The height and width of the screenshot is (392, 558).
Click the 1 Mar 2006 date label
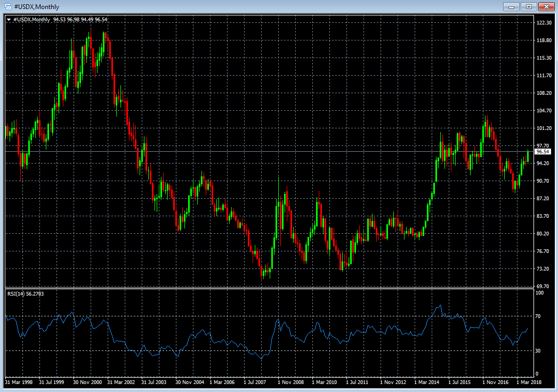(222, 382)
